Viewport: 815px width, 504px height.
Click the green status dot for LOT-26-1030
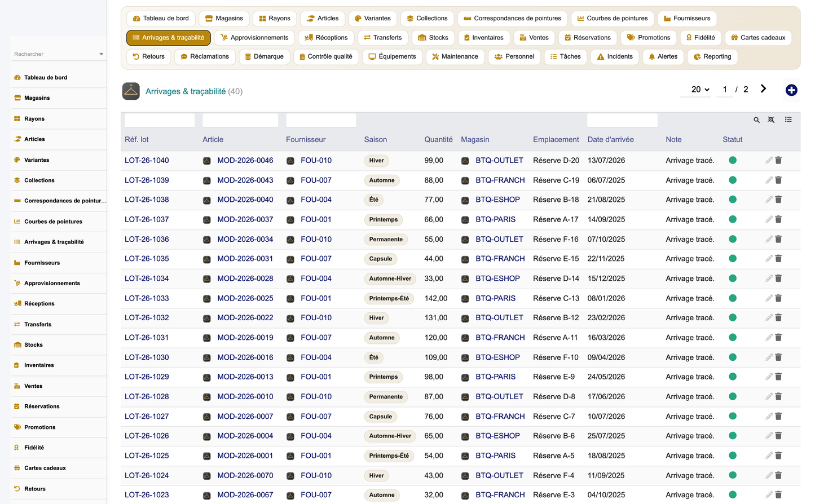click(x=733, y=357)
